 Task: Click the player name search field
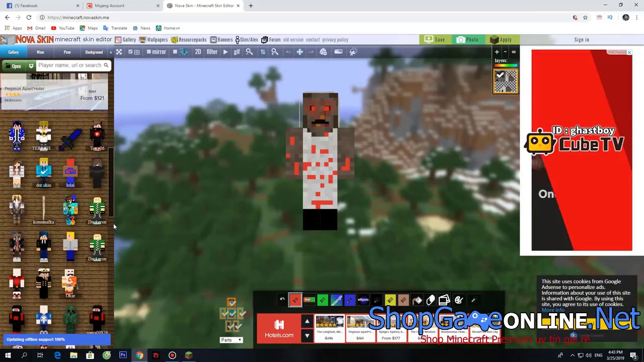coord(70,65)
